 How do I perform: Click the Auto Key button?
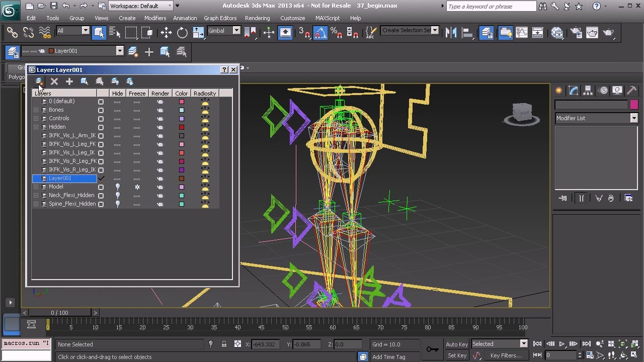click(456, 344)
